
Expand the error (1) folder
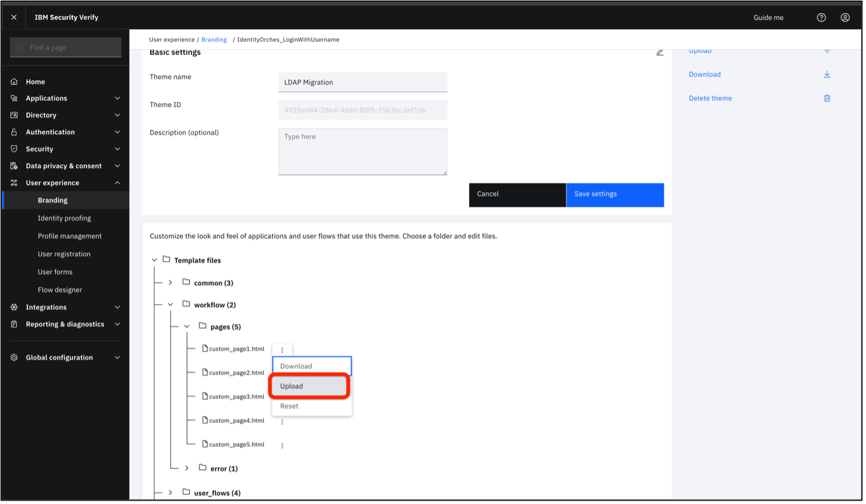186,468
